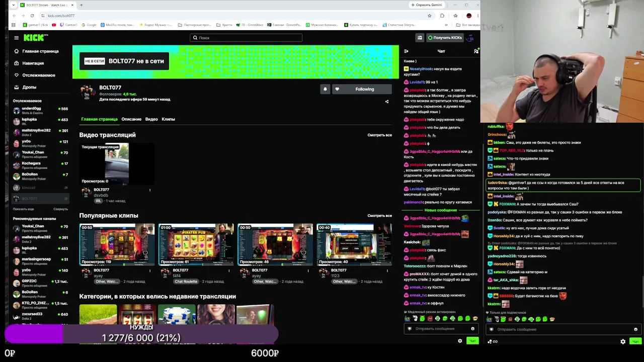Screen dimensions: 644x362
Task: Click the Получить KICKs button
Action: tap(445, 38)
